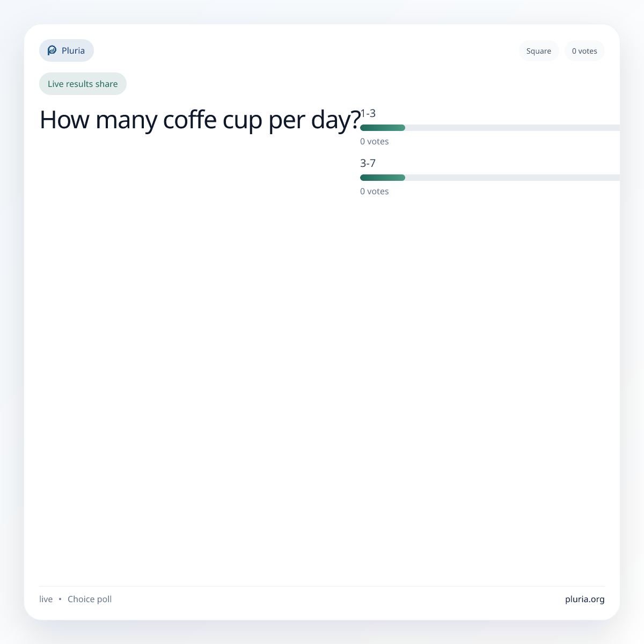
Task: Click the Pluria brand name text
Action: pos(73,50)
